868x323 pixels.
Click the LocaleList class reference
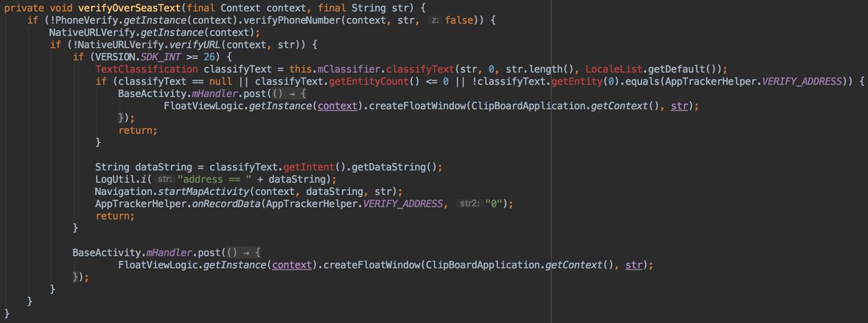[613, 70]
